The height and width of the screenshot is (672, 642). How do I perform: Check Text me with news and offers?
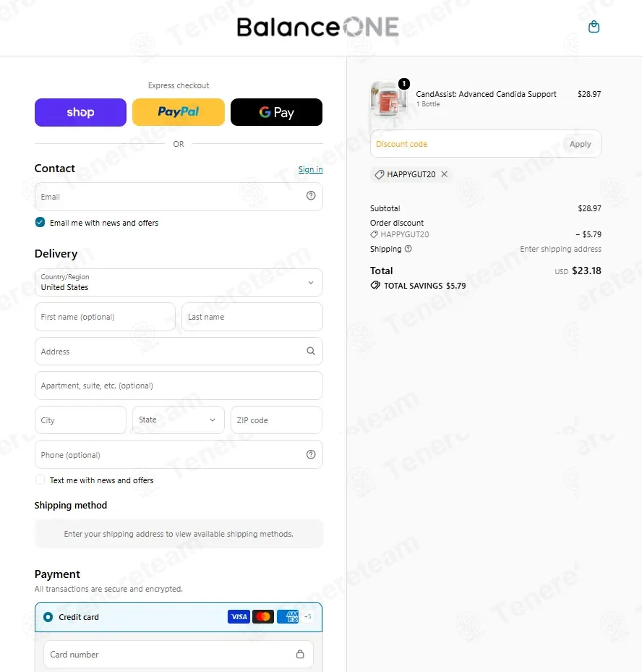pyautogui.click(x=40, y=480)
